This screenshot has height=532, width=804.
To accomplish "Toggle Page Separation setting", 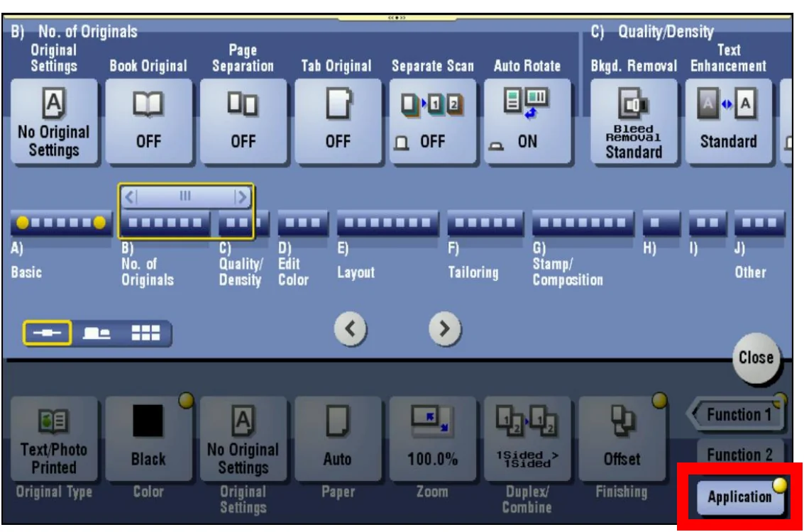I will (243, 121).
